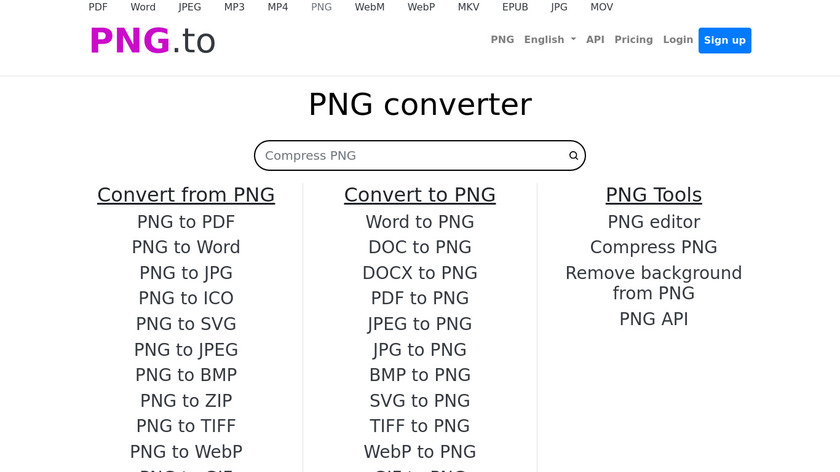Viewport: 840px width, 472px height.
Task: Click the search magnifier icon
Action: point(573,156)
